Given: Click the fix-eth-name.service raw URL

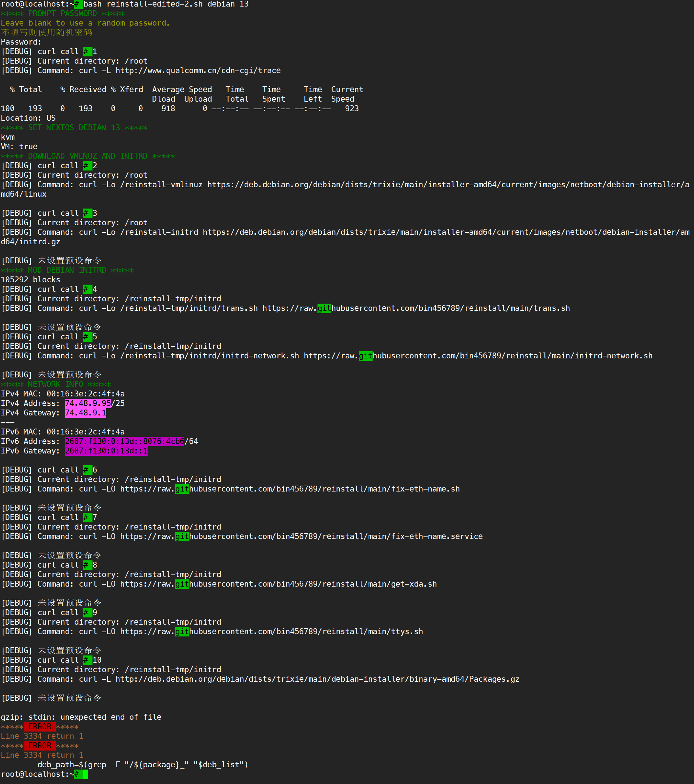Looking at the screenshot, I should tap(301, 537).
